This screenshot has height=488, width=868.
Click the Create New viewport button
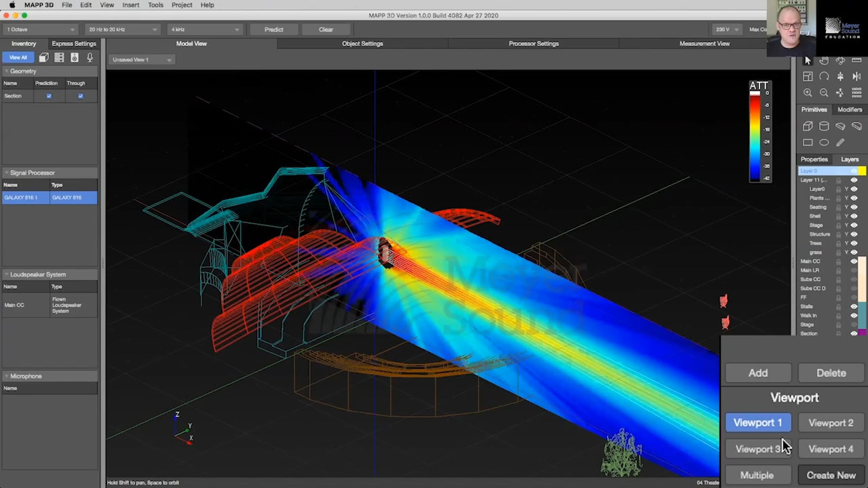[831, 475]
